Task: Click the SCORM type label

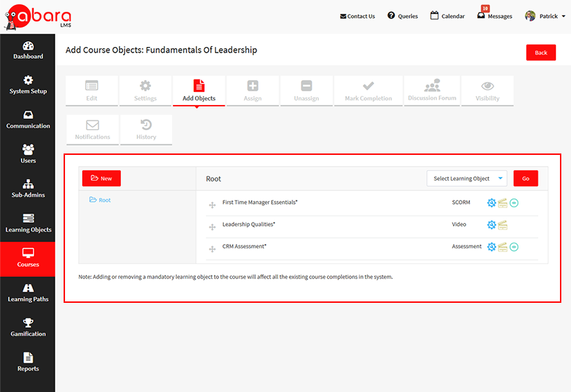Action: coord(461,202)
